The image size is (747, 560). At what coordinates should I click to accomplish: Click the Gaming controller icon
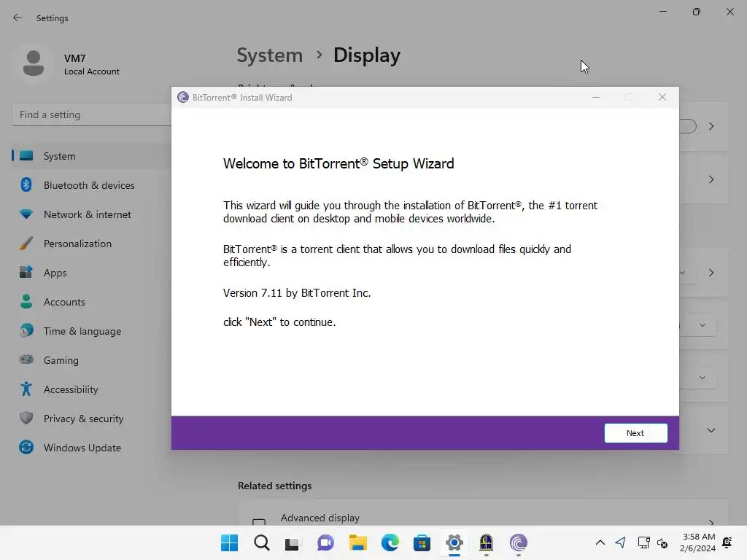[26, 359]
